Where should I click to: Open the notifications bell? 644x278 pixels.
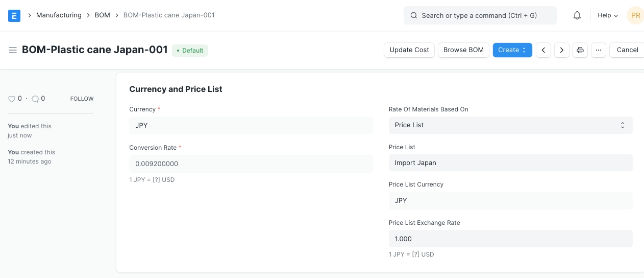(x=577, y=15)
